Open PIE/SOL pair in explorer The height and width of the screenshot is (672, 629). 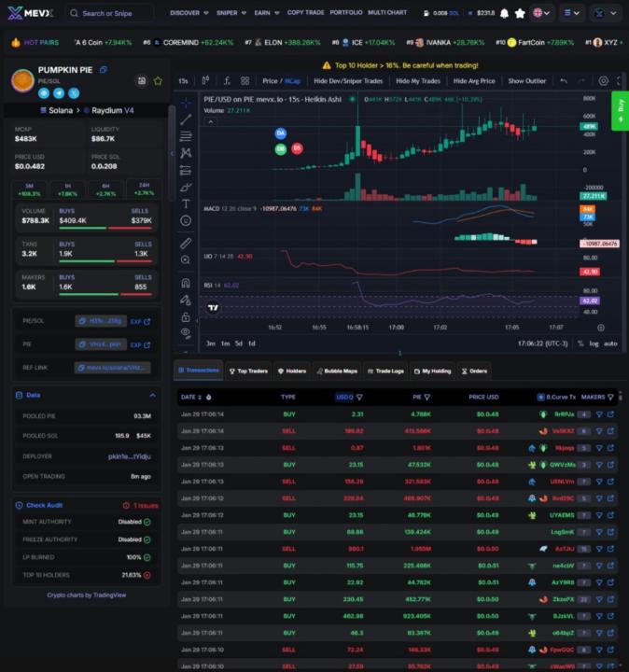[140, 321]
